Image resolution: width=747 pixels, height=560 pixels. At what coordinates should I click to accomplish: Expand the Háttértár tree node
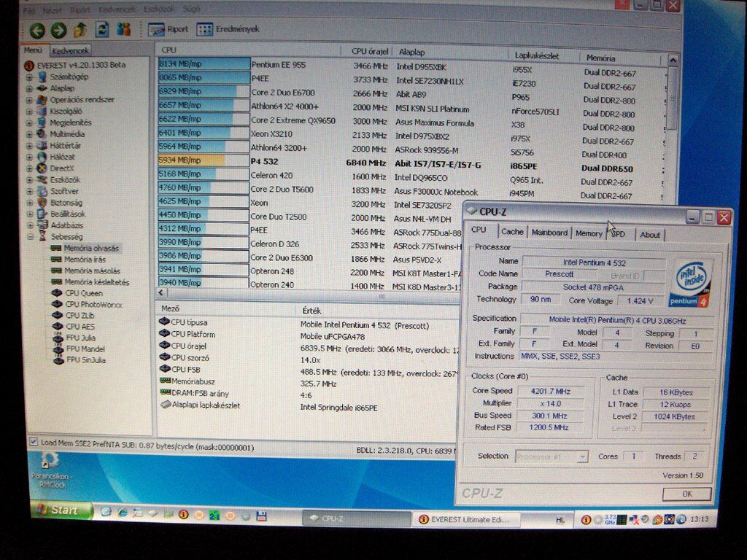[29, 145]
